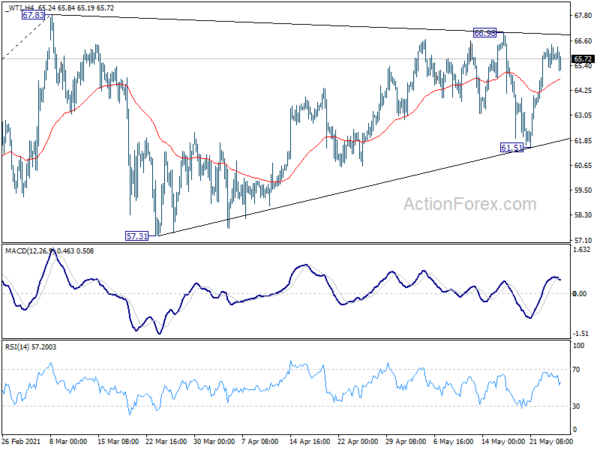The height and width of the screenshot is (450, 600).
Task: Click the MACD 0.00 zero level value
Action: click(x=579, y=293)
